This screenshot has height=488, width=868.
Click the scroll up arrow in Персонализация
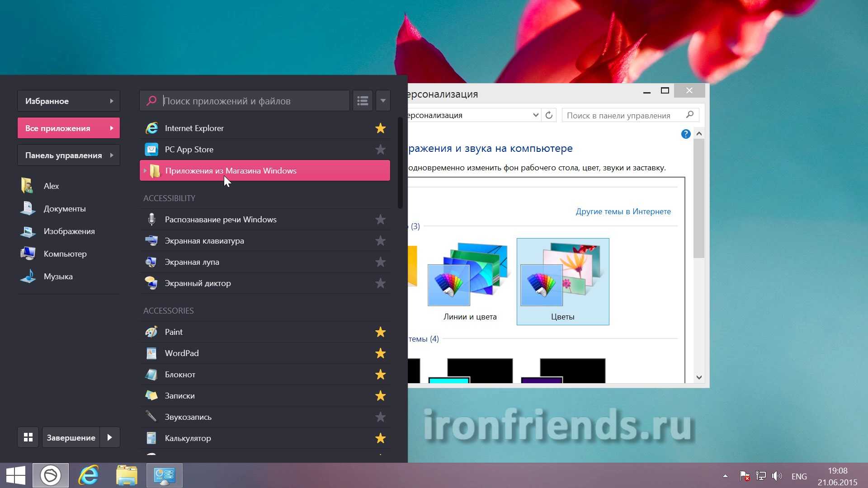coord(699,134)
